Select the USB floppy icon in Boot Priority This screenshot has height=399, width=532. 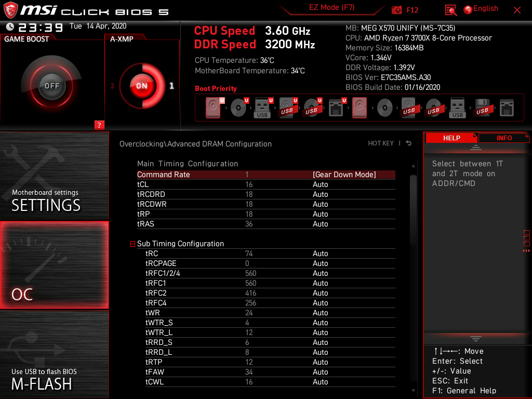pyautogui.click(x=482, y=107)
